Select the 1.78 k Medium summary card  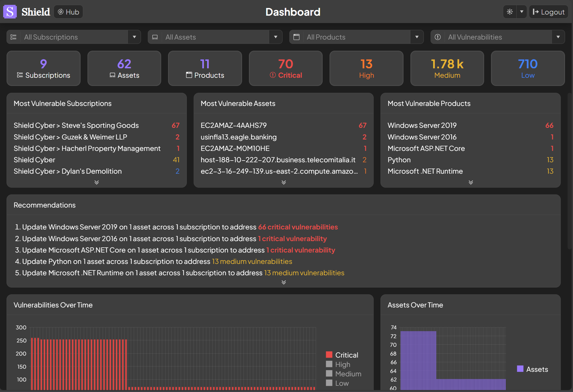447,68
